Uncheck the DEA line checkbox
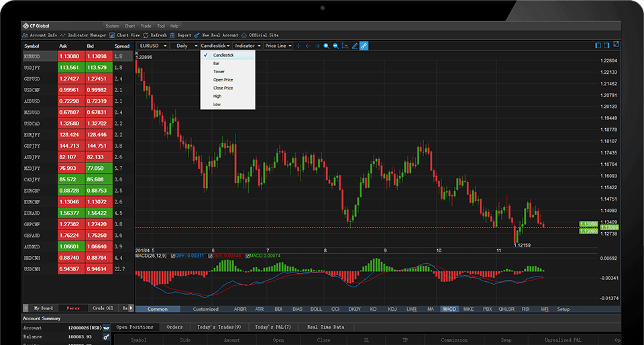This screenshot has width=644, height=345. pyautogui.click(x=211, y=256)
